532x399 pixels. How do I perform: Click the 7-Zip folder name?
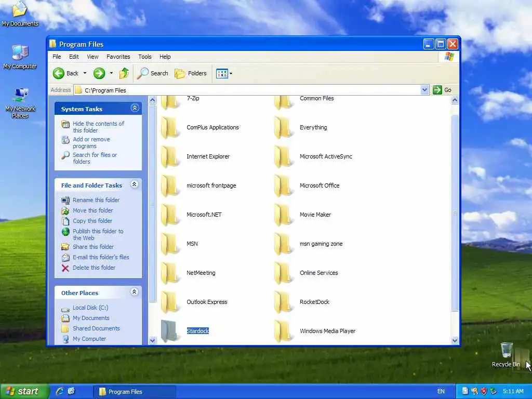tap(193, 98)
